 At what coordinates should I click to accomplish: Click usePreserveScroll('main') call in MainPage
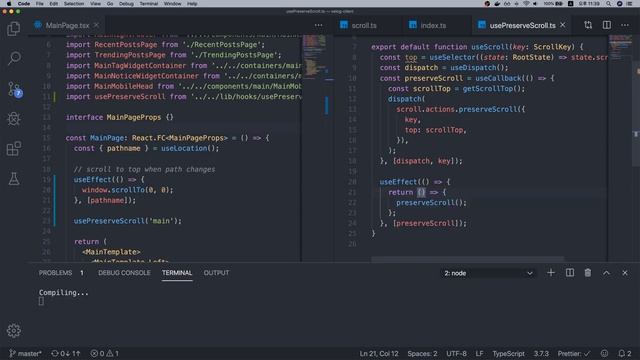pyautogui.click(x=127, y=221)
